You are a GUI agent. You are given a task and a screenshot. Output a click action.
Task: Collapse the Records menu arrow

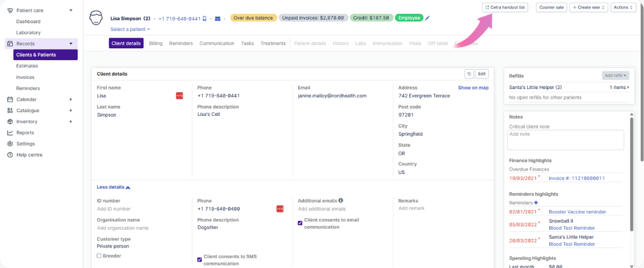point(71,44)
